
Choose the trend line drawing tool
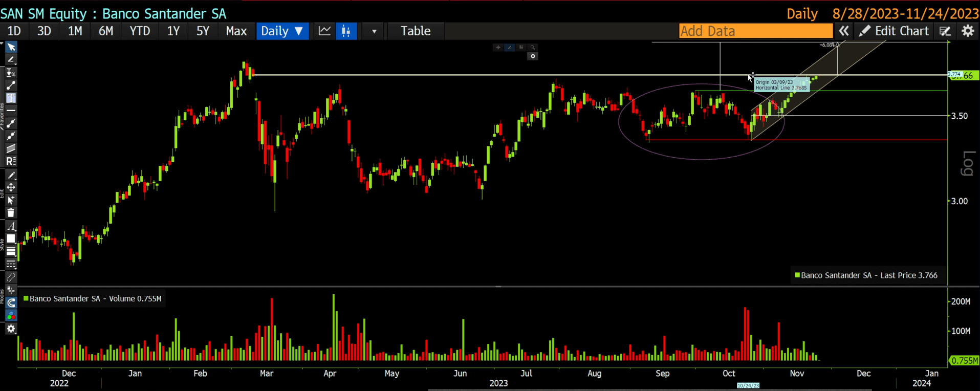click(x=11, y=85)
